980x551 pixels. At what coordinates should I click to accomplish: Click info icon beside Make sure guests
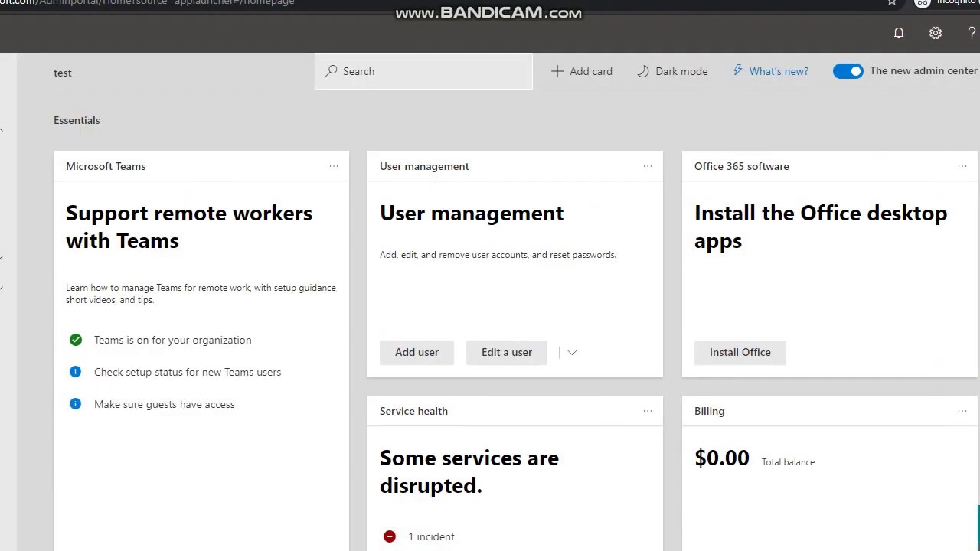click(75, 404)
